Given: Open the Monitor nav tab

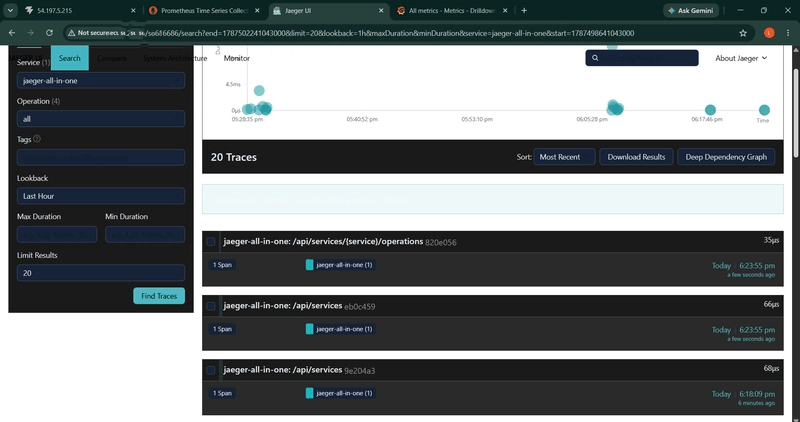Looking at the screenshot, I should (x=237, y=58).
